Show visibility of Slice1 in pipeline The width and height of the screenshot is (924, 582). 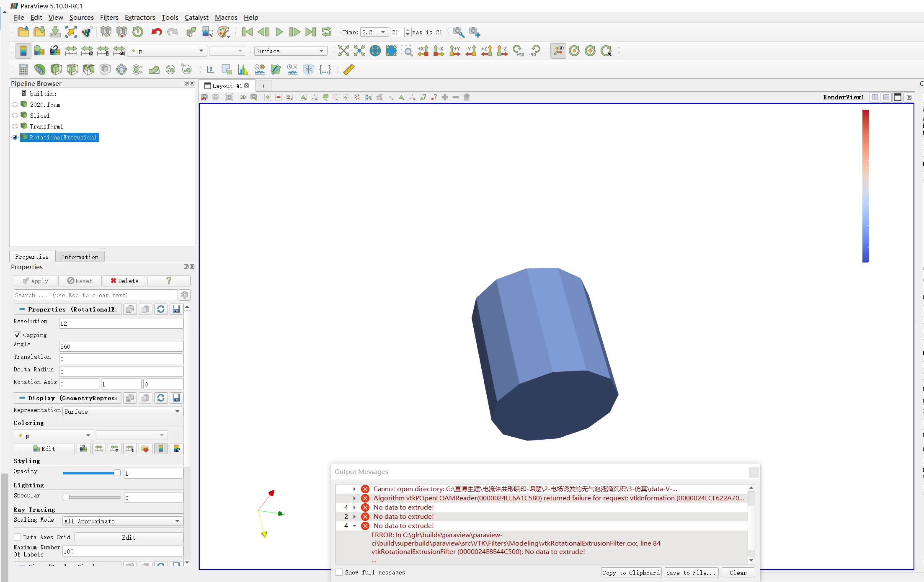[15, 116]
